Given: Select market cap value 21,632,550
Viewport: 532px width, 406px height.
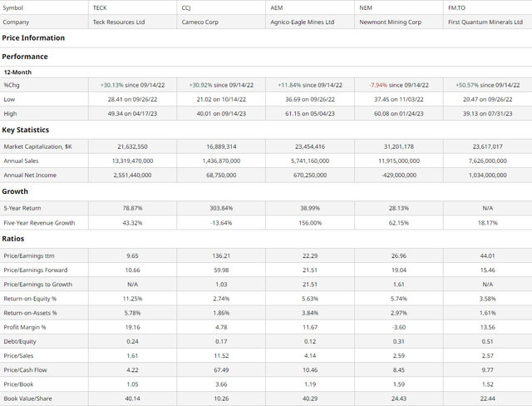Looking at the screenshot, I should pyautogui.click(x=132, y=146).
